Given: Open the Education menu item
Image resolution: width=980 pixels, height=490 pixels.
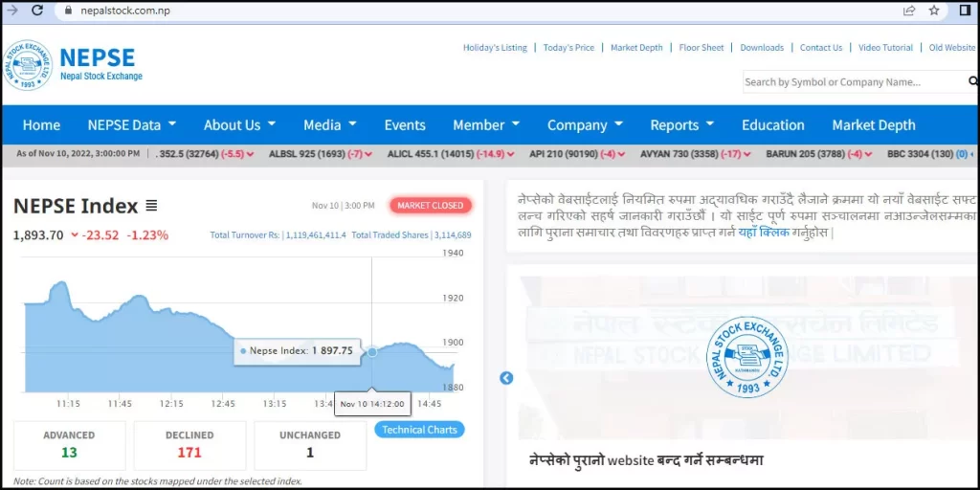Looking at the screenshot, I should coord(773,125).
